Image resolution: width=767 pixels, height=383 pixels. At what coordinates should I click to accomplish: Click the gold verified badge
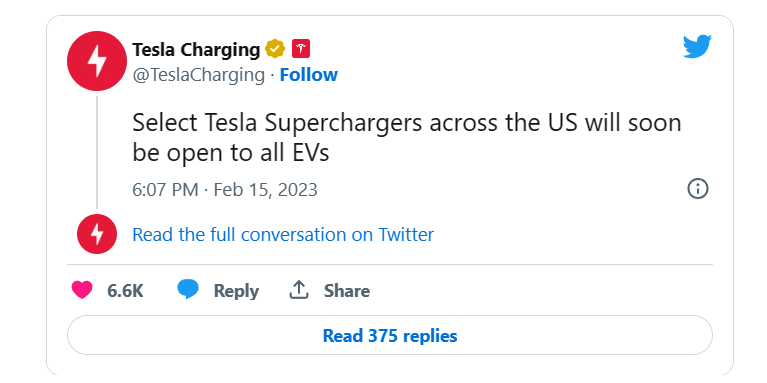point(275,49)
